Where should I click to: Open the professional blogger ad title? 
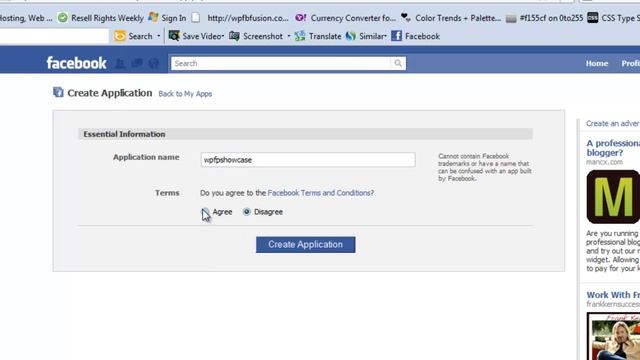coord(613,148)
